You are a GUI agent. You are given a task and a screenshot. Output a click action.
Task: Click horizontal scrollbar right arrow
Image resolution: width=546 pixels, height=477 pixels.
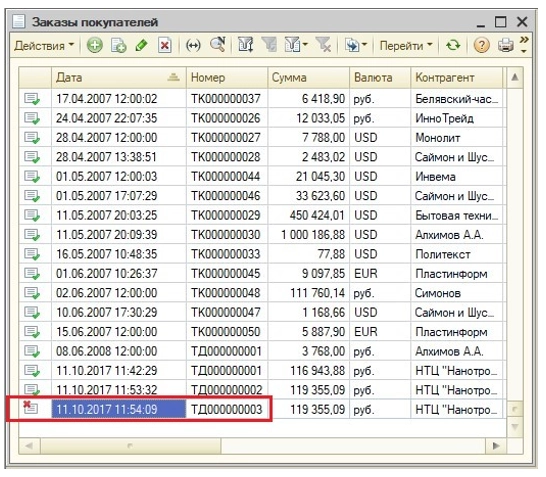tap(496, 446)
